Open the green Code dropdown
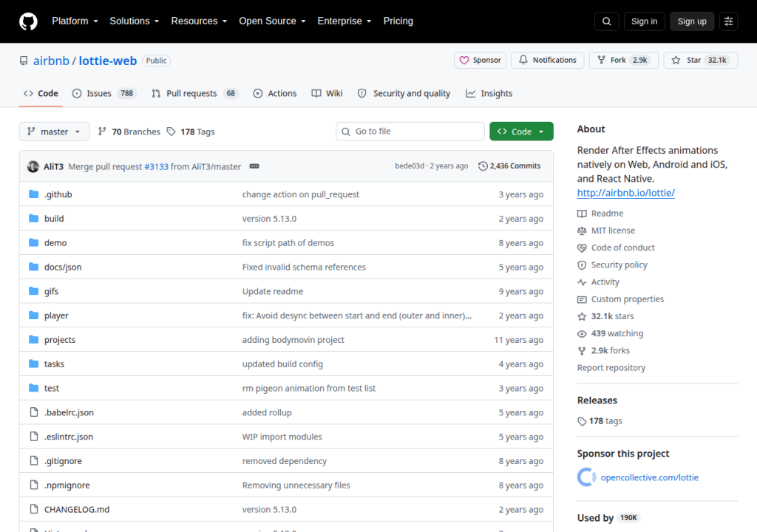Image resolution: width=757 pixels, height=532 pixels. [x=521, y=132]
